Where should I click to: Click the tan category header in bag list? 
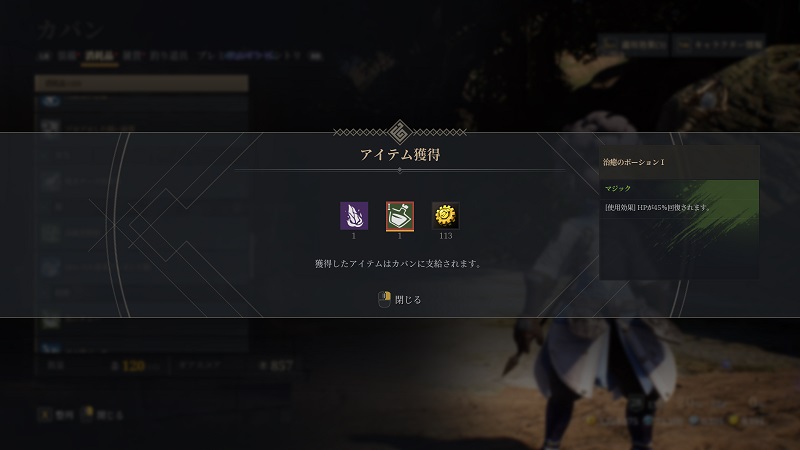(141, 83)
